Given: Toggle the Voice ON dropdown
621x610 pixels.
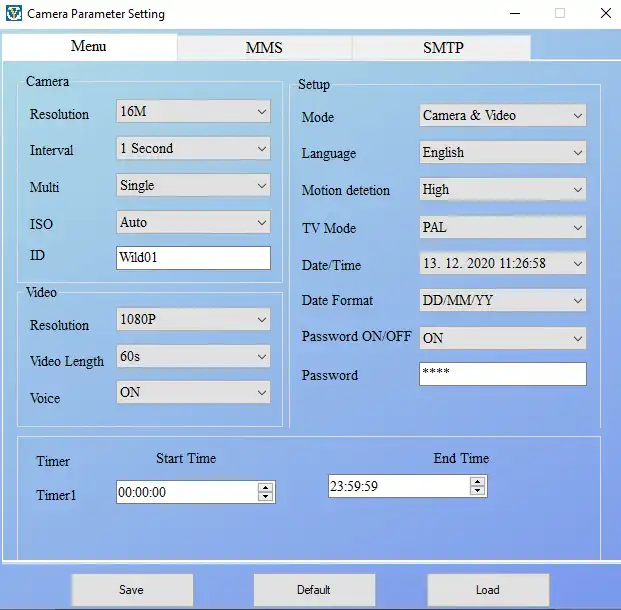Looking at the screenshot, I should tap(193, 393).
